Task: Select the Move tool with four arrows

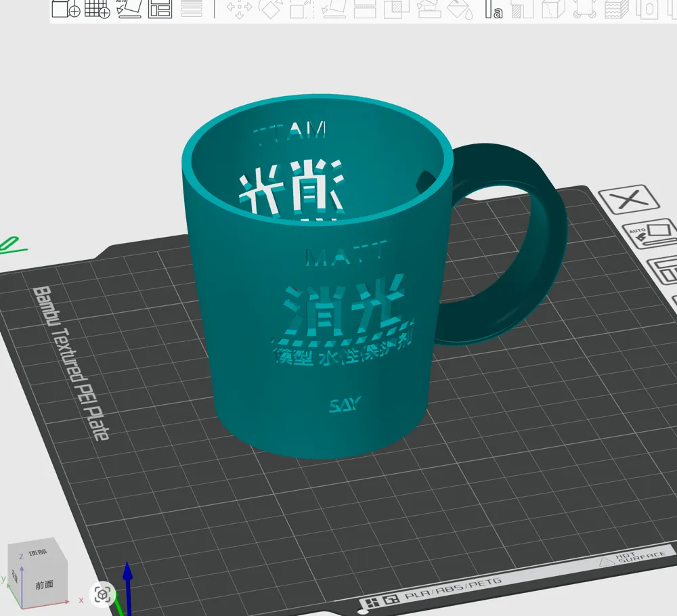Action: click(239, 9)
